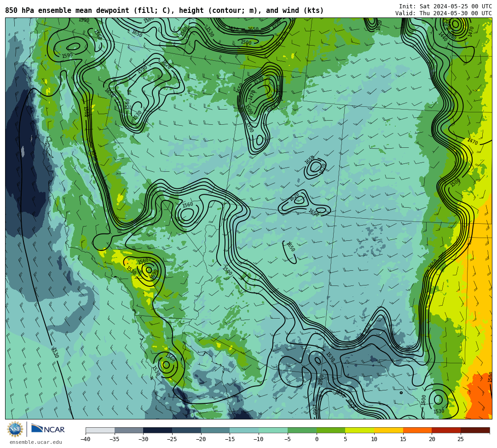Select the plot title about 850 hPa dewpoint
The width and height of the screenshot is (497, 448).
[164, 11]
